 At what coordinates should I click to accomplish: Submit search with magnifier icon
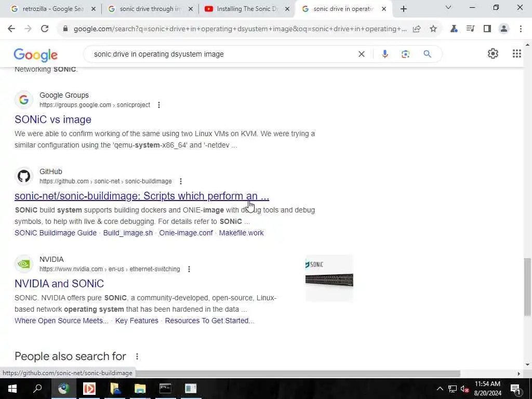(428, 54)
